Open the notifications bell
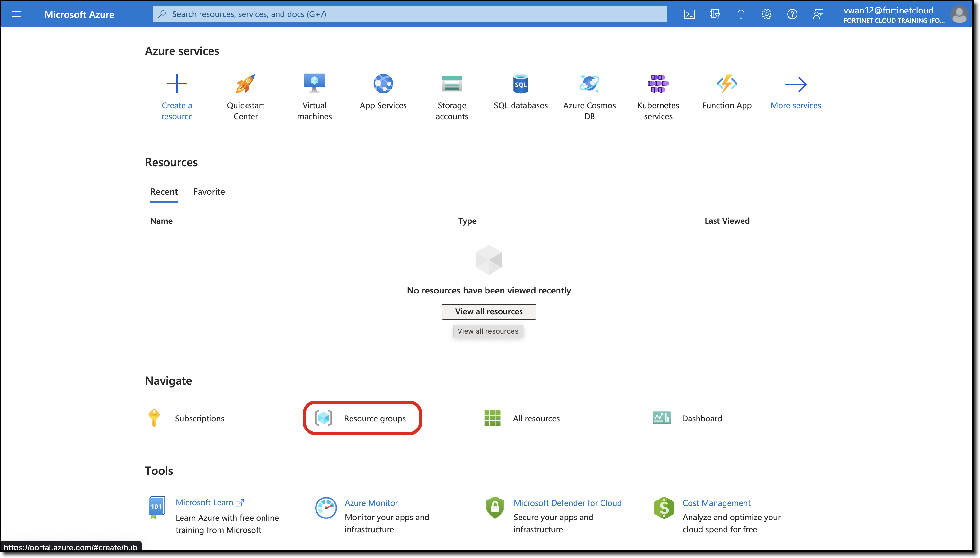 [741, 14]
